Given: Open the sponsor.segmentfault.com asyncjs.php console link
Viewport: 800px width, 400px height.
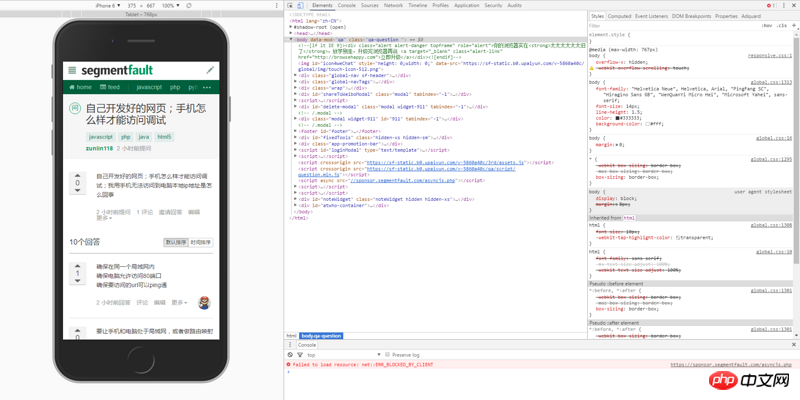Looking at the screenshot, I should 731,365.
